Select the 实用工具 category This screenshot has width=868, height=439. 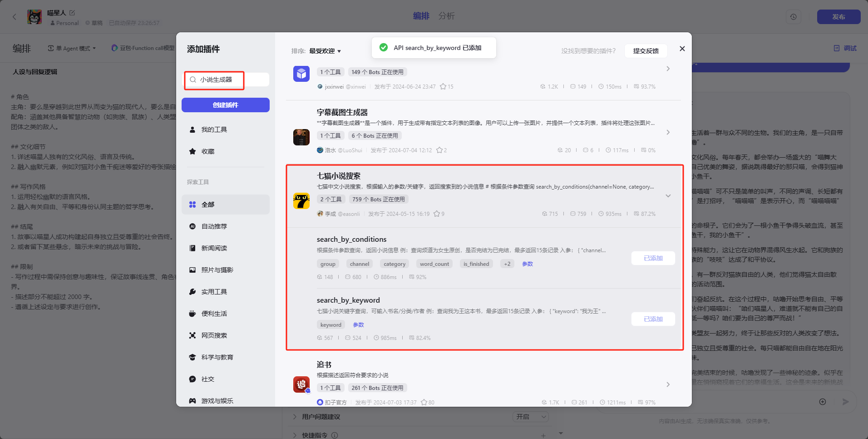(x=226, y=292)
